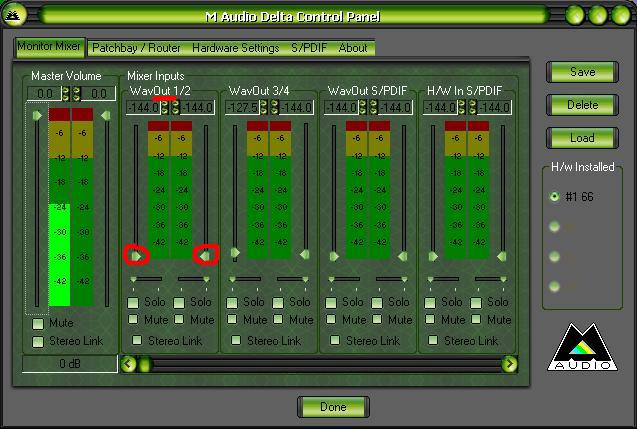Enable Stereo Link for WavOut 3/4
Screen dimensions: 637x429
click(236, 340)
